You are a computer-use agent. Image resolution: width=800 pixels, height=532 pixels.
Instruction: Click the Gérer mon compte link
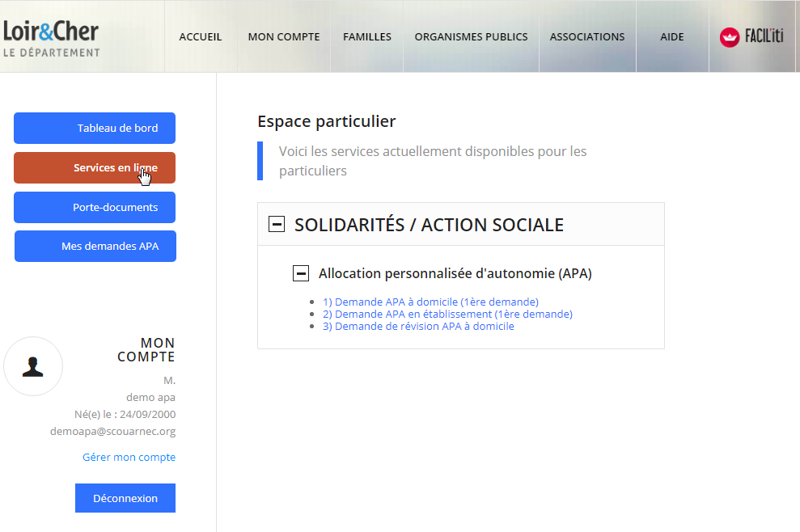(x=129, y=457)
